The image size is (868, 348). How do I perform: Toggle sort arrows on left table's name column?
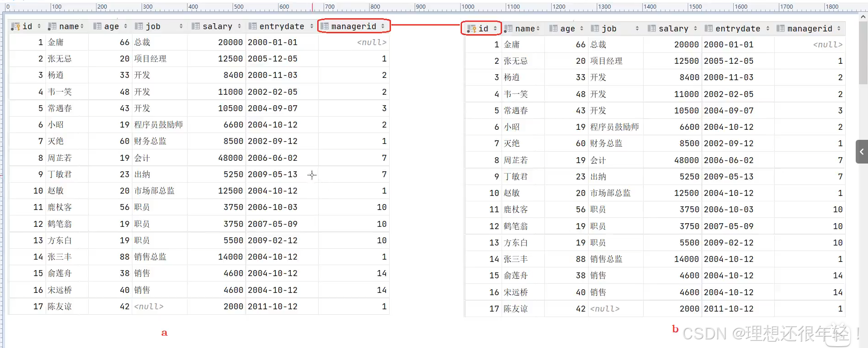tap(82, 26)
